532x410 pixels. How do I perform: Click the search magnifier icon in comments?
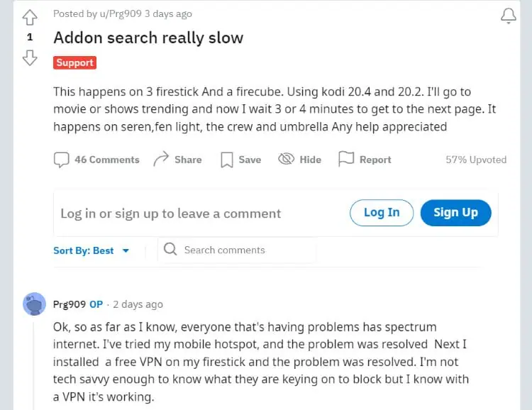point(170,250)
